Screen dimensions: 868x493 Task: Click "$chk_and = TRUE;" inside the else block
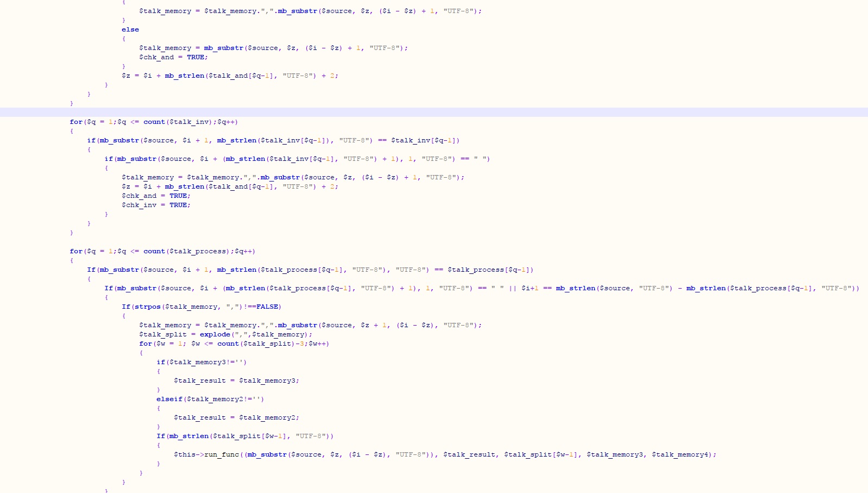click(173, 57)
